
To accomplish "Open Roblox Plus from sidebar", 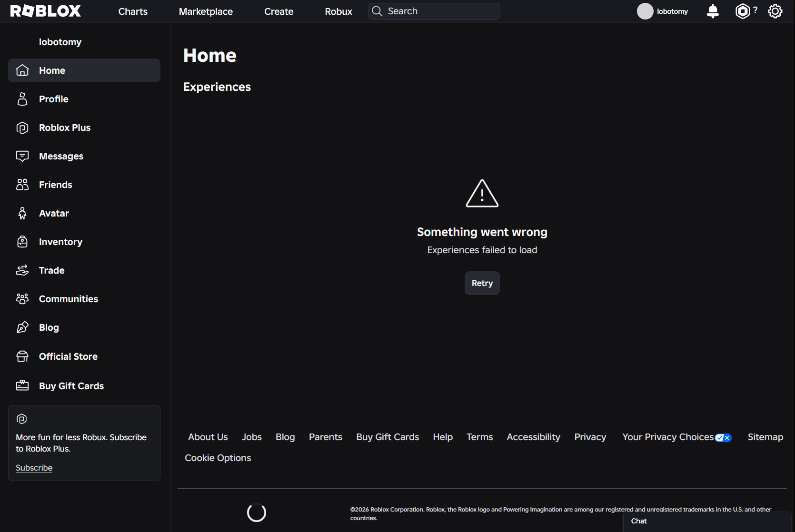I will pyautogui.click(x=84, y=128).
